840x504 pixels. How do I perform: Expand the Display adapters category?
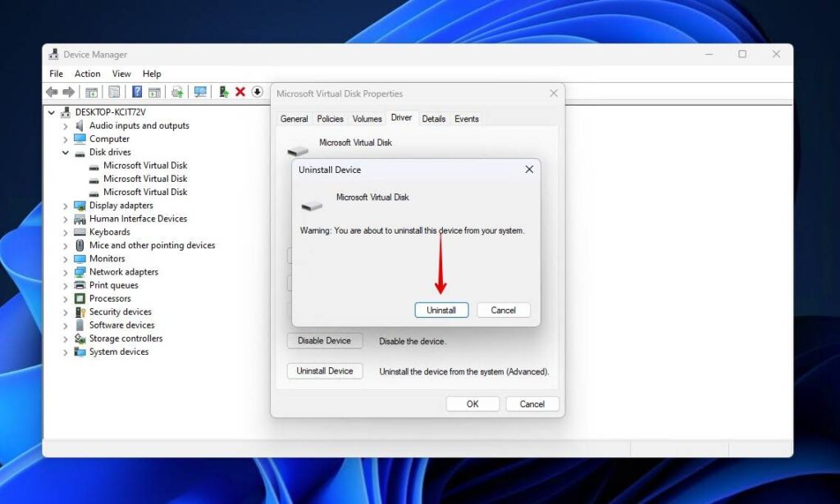coord(66,205)
